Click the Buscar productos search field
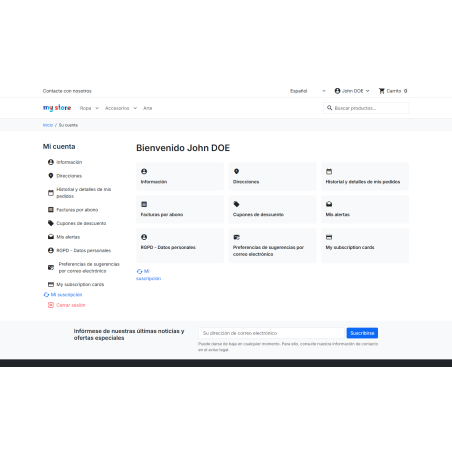 [366, 108]
